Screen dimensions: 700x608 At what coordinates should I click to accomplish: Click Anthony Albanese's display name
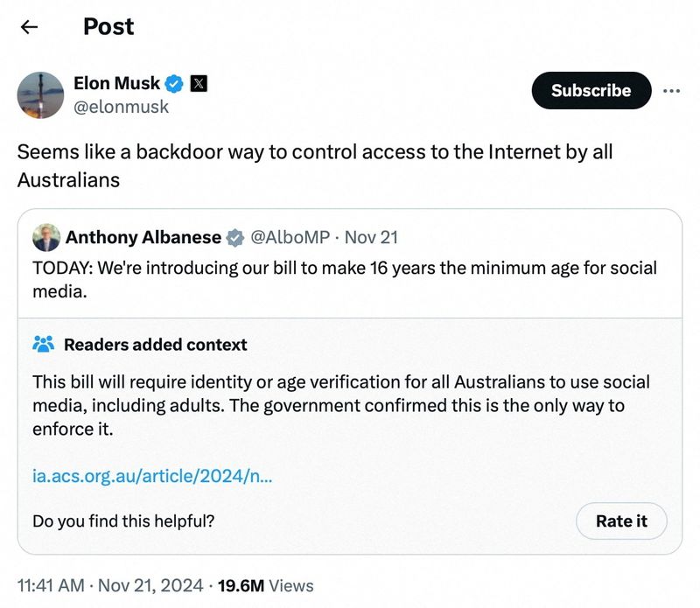(x=143, y=237)
